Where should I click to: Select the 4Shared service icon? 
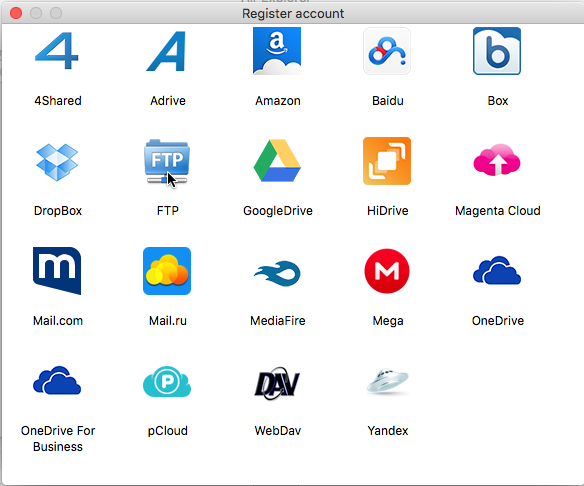pyautogui.click(x=57, y=51)
